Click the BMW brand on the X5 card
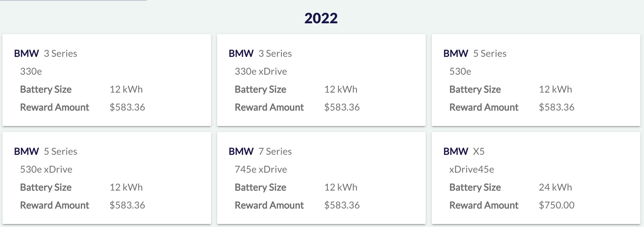644x227 pixels. click(456, 151)
